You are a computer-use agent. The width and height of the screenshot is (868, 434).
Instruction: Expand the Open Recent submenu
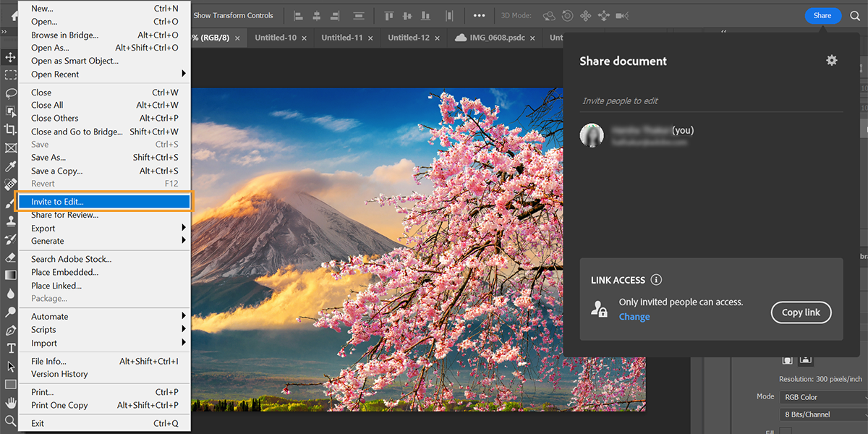[x=106, y=74]
